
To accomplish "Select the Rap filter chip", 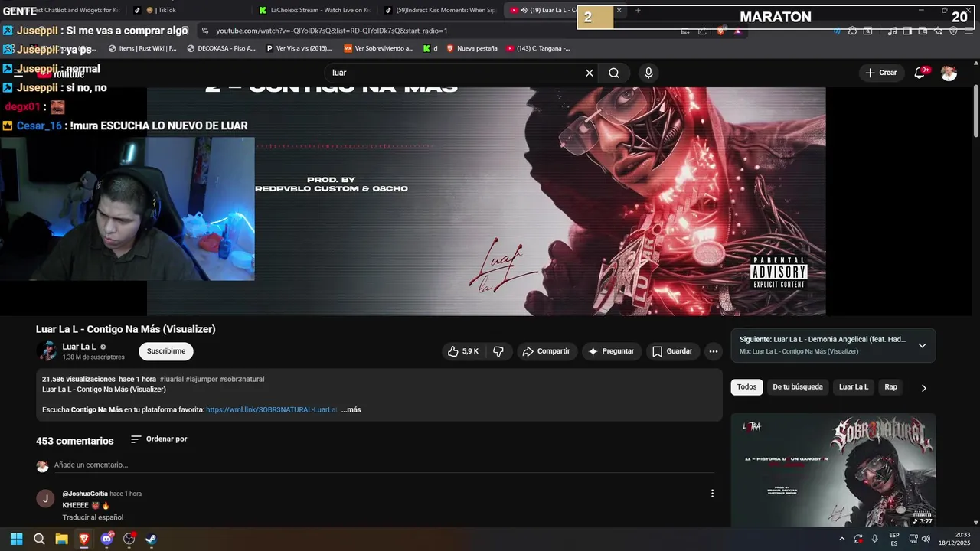I will point(891,387).
